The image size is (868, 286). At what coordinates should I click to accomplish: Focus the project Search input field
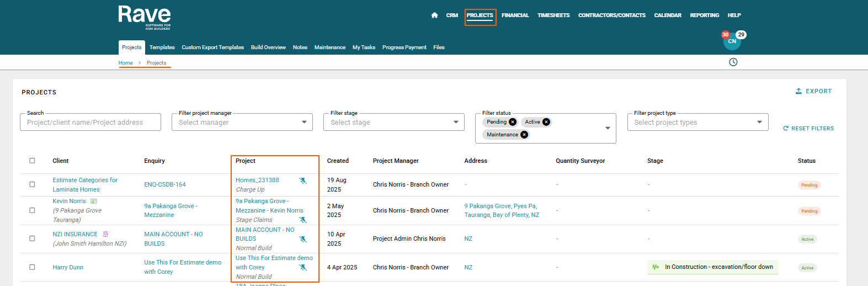click(90, 122)
